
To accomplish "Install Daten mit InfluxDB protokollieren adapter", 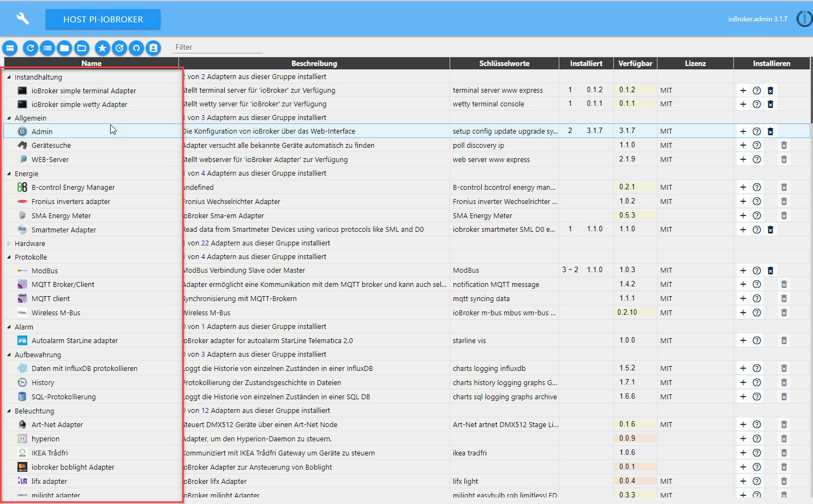I will (743, 368).
